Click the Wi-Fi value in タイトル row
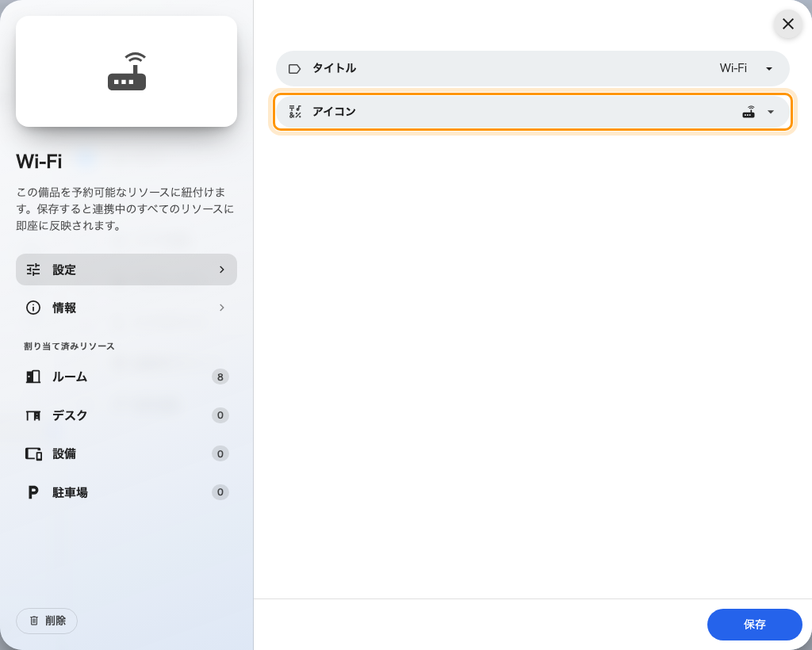The height and width of the screenshot is (650, 812). [x=733, y=68]
